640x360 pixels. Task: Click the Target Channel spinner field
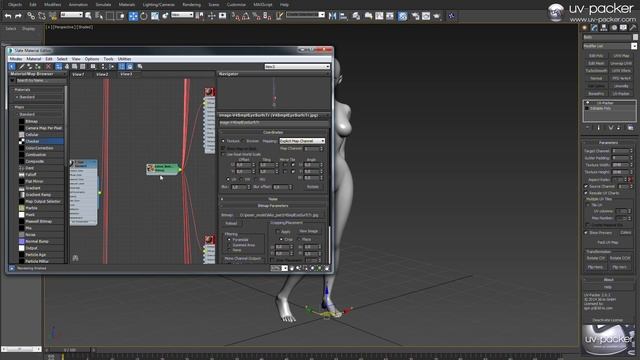(x=620, y=151)
